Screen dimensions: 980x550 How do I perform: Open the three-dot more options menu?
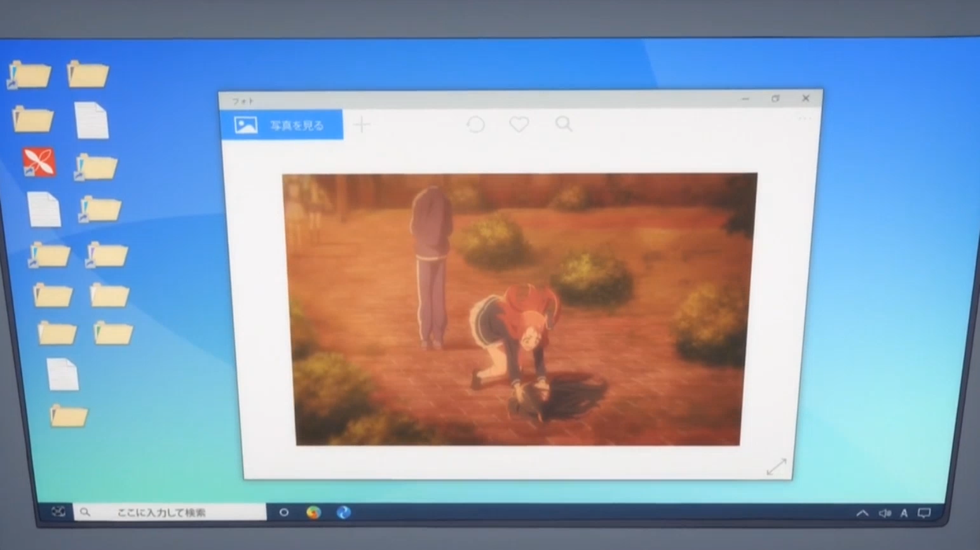click(804, 119)
